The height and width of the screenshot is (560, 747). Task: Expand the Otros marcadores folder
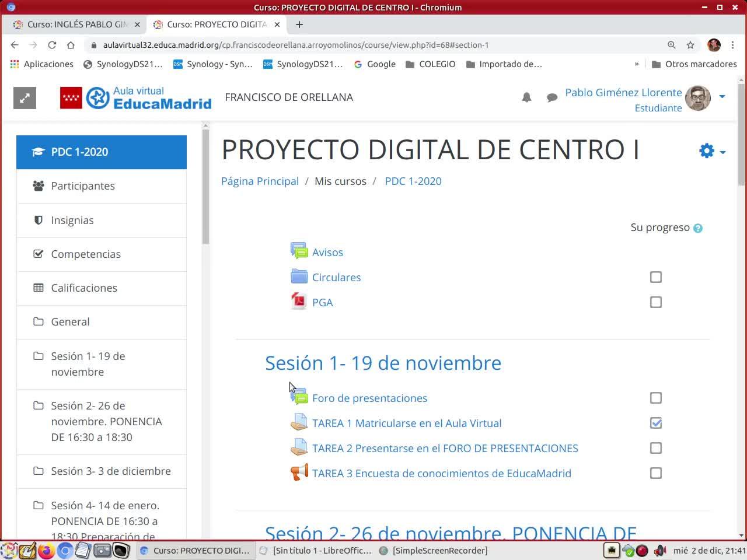click(x=694, y=64)
